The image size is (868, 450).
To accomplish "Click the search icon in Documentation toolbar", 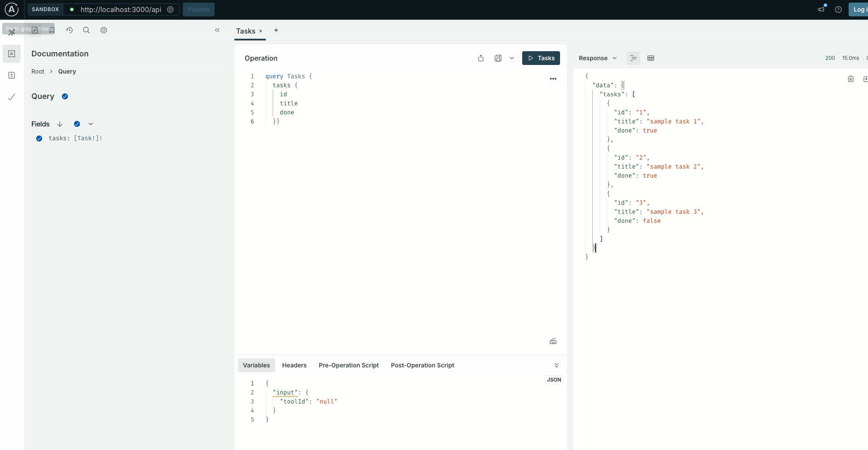I will [86, 30].
